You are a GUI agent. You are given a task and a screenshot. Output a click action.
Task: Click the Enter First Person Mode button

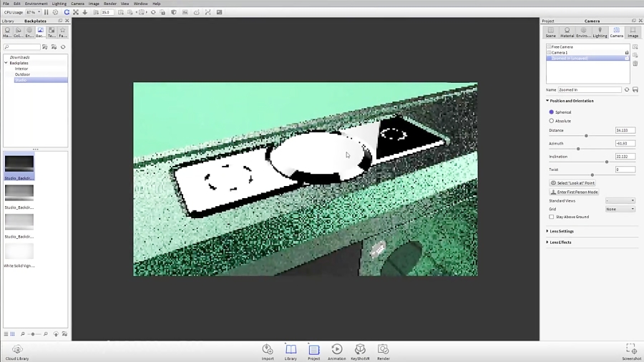pos(574,192)
